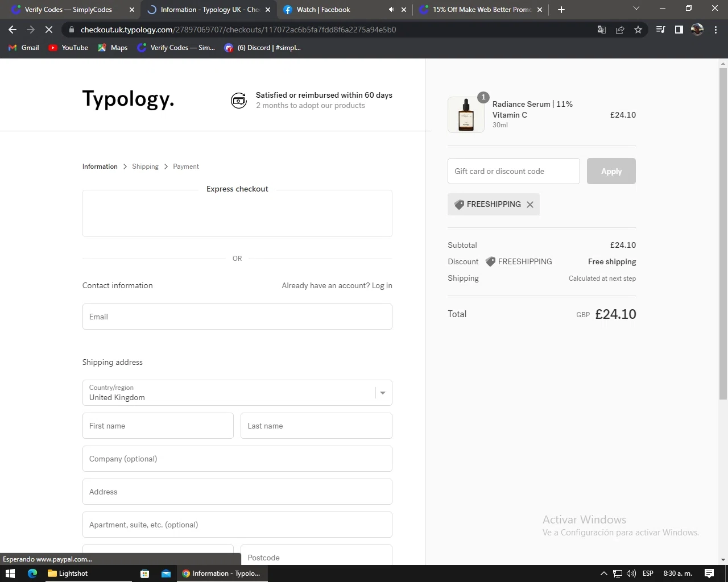Click the Company (optional) field
Viewport: 728px width, 582px height.
[237, 459]
